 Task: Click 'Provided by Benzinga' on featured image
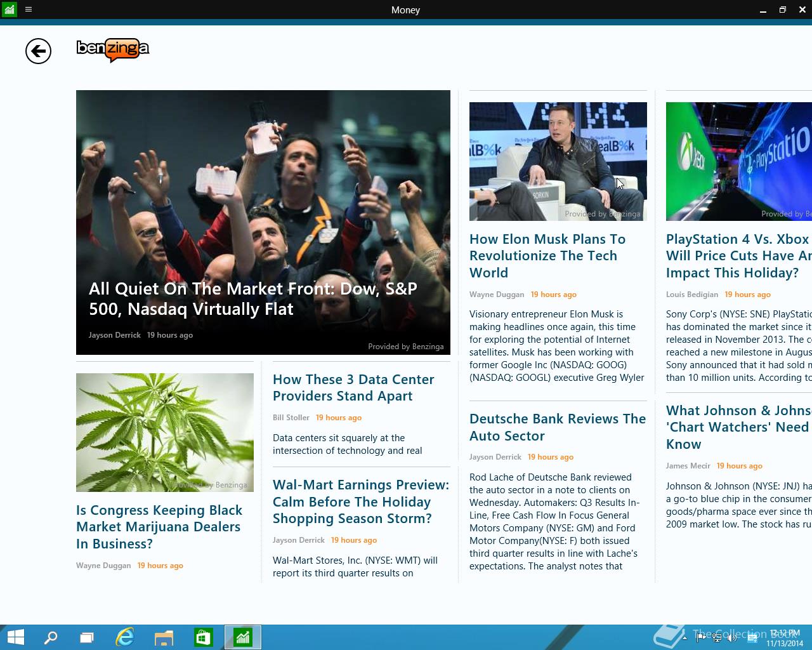(406, 347)
